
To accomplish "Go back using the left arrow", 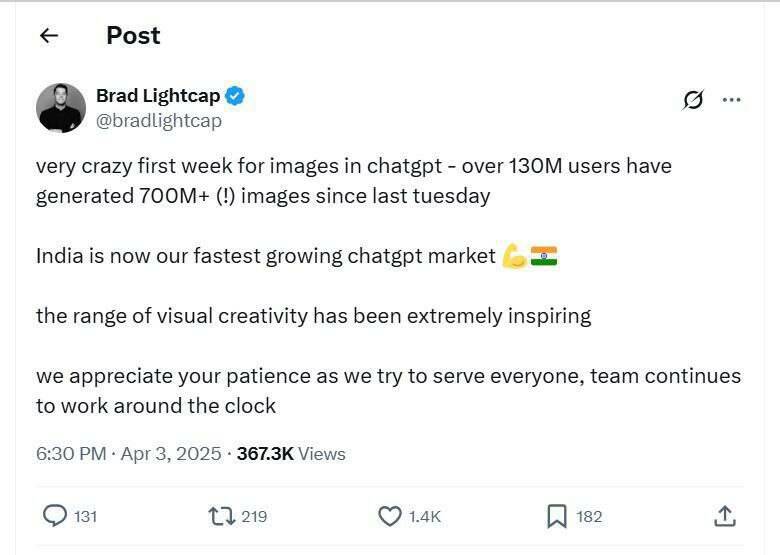I will coord(49,36).
